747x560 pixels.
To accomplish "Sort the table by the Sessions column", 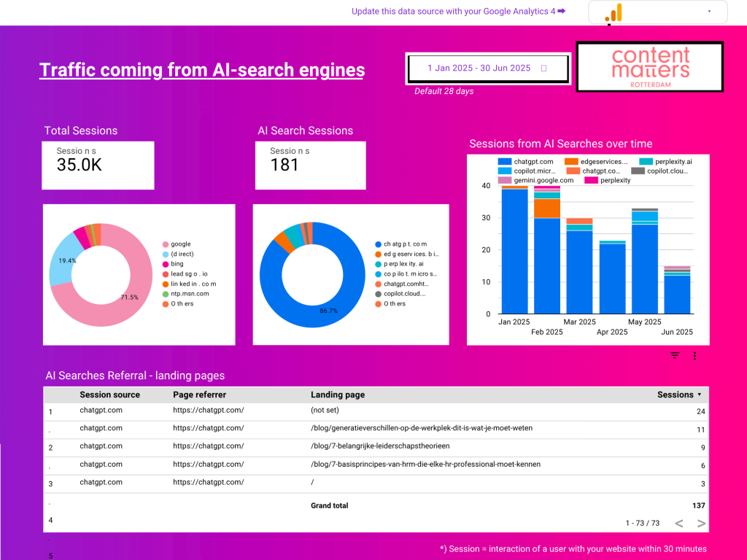I will (x=679, y=394).
